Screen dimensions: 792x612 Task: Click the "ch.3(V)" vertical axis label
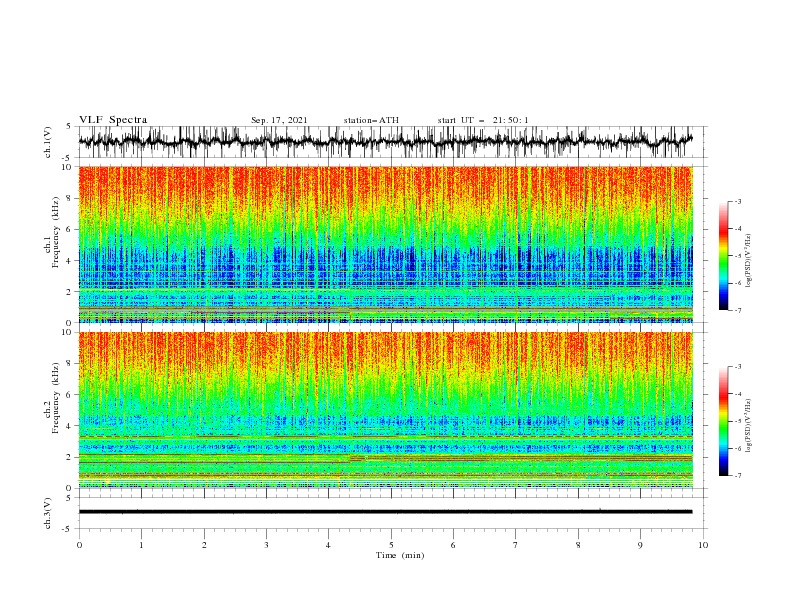pyautogui.click(x=48, y=513)
